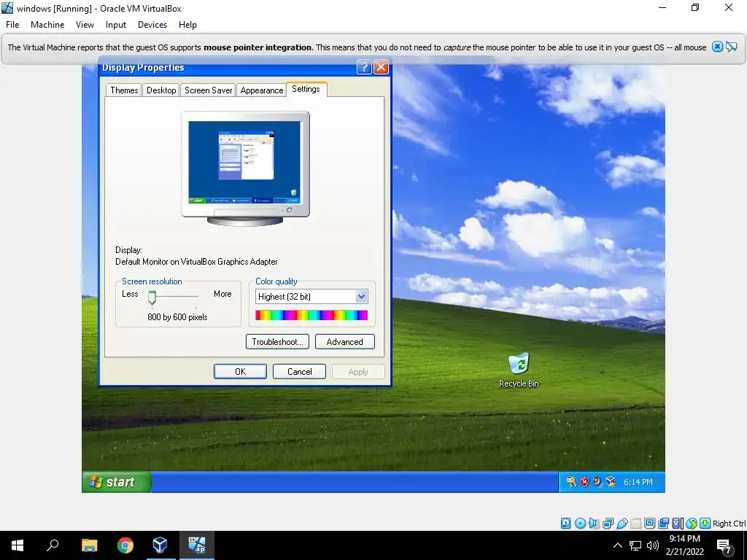Click the network adapters status icon
The width and height of the screenshot is (747, 560).
coord(608,524)
